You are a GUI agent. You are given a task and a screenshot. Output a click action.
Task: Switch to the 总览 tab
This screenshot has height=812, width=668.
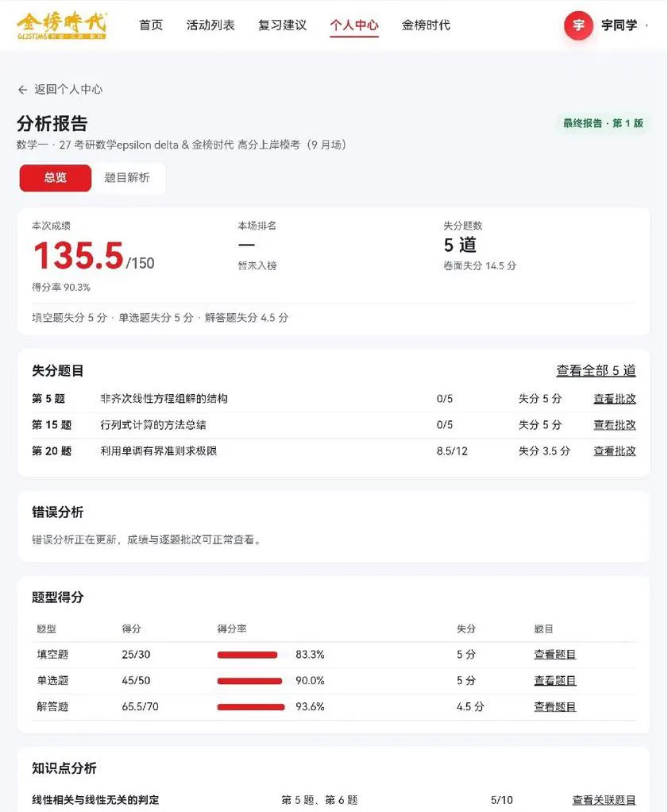click(56, 178)
